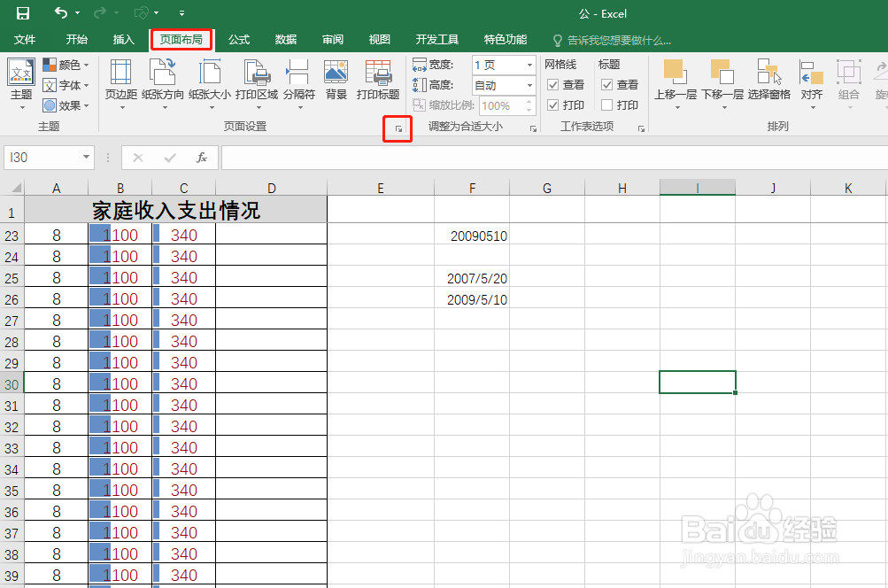Click the Redo arrow icon
This screenshot has height=588, width=888.
pyautogui.click(x=100, y=12)
